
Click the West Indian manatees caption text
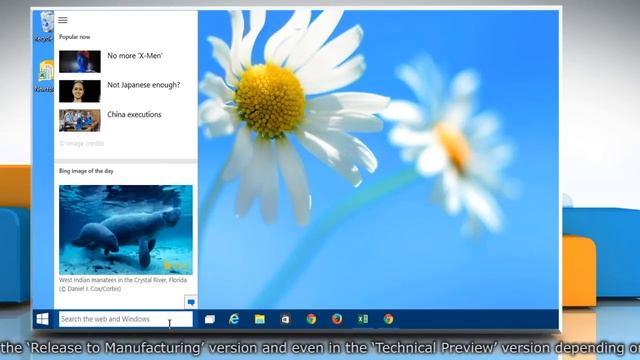(123, 284)
